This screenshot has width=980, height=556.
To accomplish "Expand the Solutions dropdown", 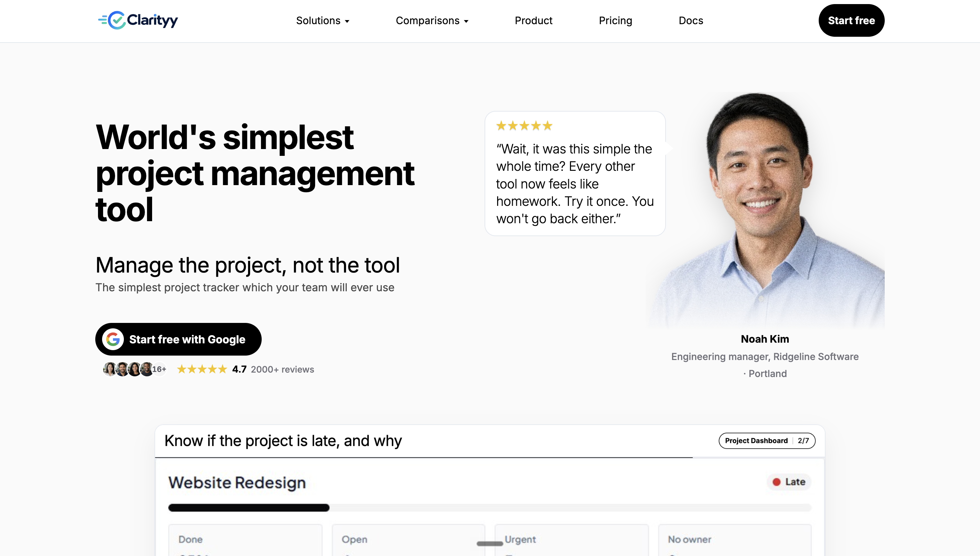I will pos(323,21).
